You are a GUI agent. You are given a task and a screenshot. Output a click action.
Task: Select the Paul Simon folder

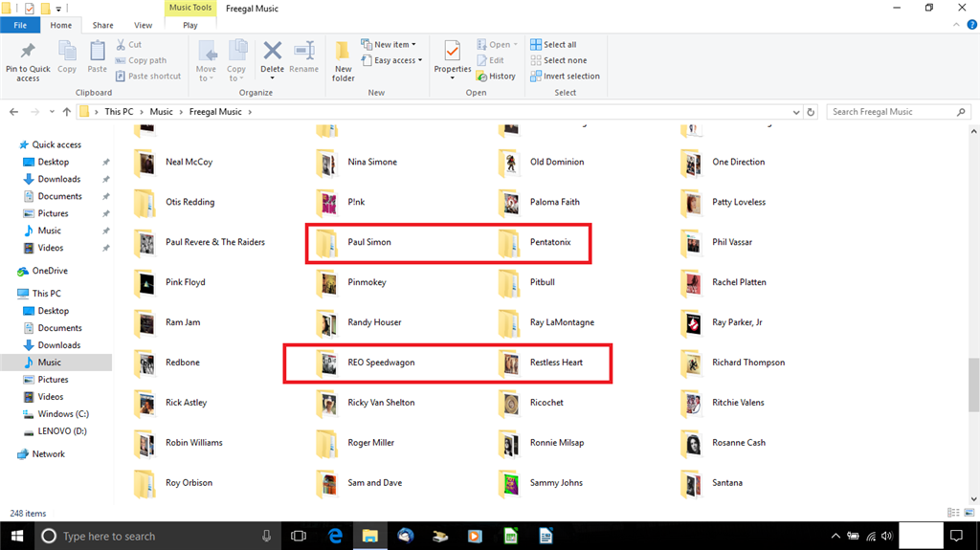[354, 242]
